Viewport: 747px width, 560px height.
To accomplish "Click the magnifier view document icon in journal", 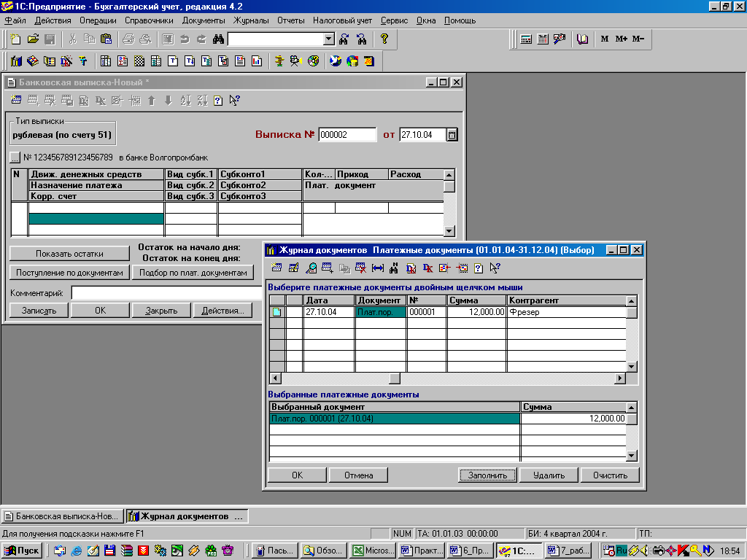I will [x=311, y=268].
